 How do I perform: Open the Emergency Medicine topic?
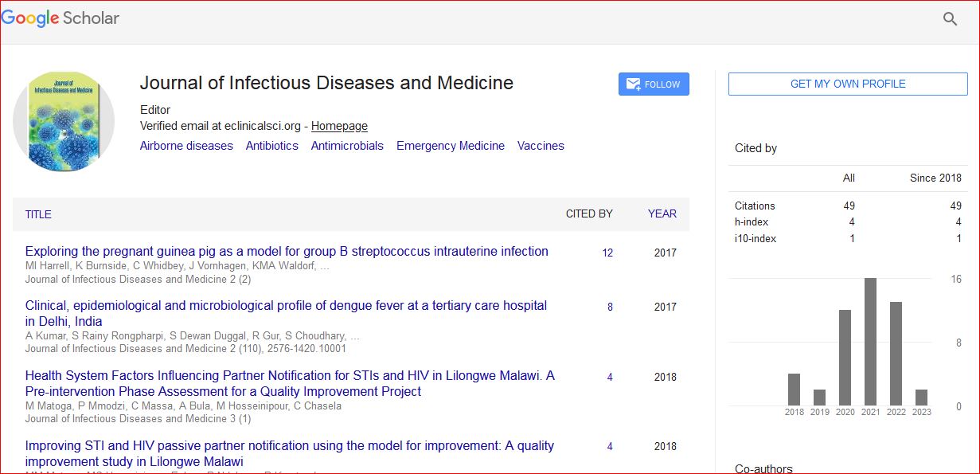pos(451,146)
